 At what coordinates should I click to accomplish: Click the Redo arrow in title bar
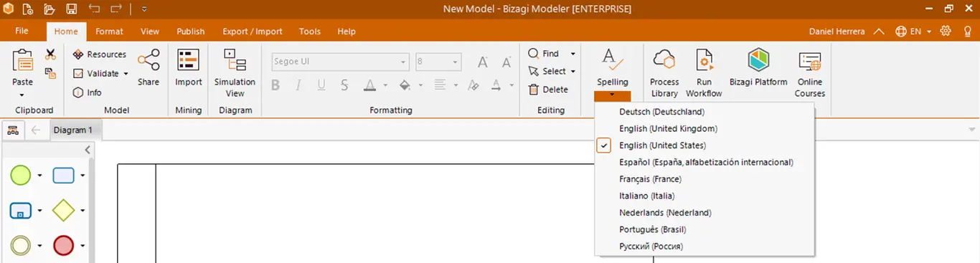coord(117,9)
